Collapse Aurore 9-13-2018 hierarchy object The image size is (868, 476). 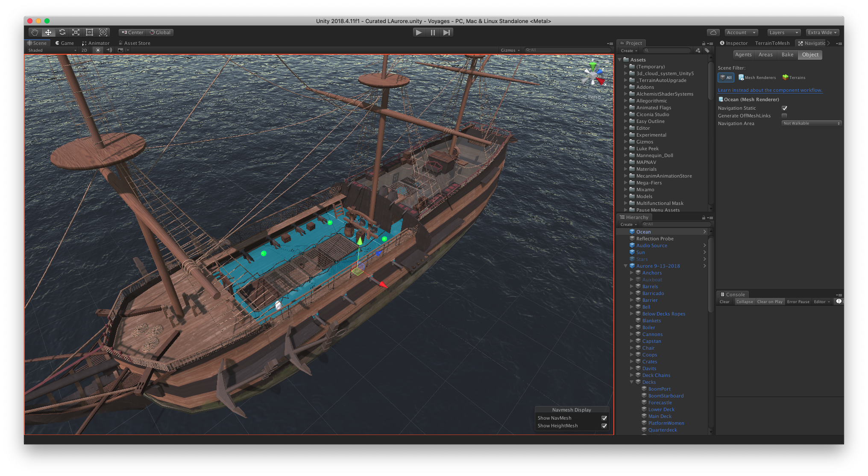click(626, 266)
